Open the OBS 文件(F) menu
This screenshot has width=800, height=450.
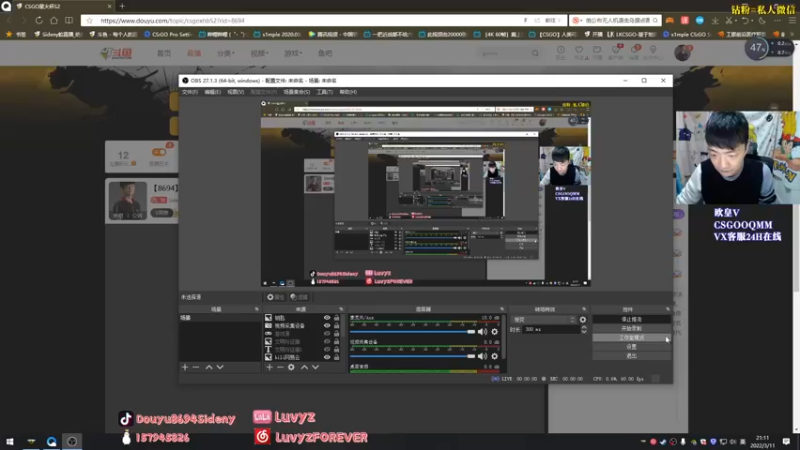(x=190, y=92)
